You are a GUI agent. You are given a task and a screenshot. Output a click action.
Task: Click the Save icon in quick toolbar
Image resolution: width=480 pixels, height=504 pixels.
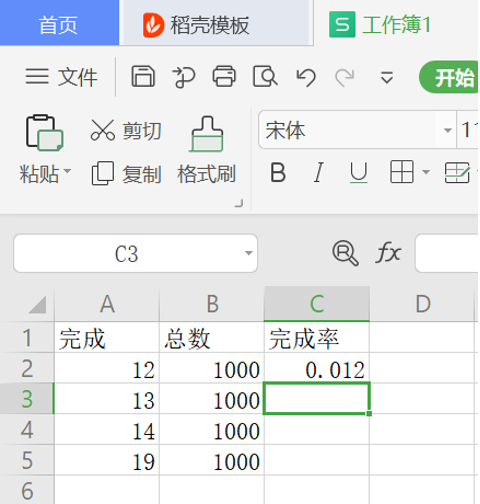tap(143, 77)
